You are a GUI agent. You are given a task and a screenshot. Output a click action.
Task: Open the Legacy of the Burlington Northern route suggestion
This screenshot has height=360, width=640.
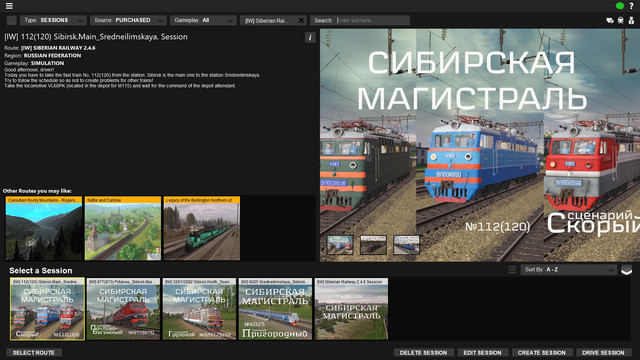point(202,229)
